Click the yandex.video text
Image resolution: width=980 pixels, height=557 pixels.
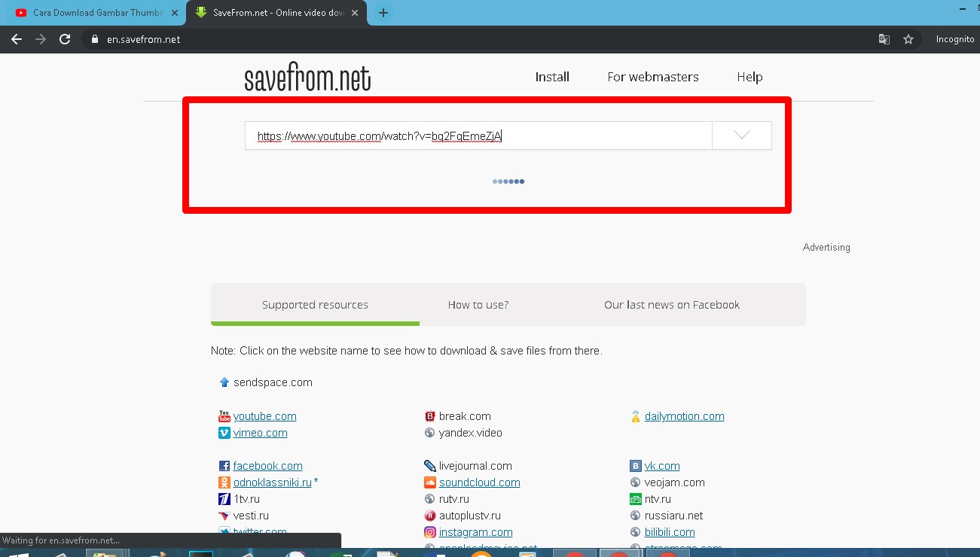coord(470,433)
